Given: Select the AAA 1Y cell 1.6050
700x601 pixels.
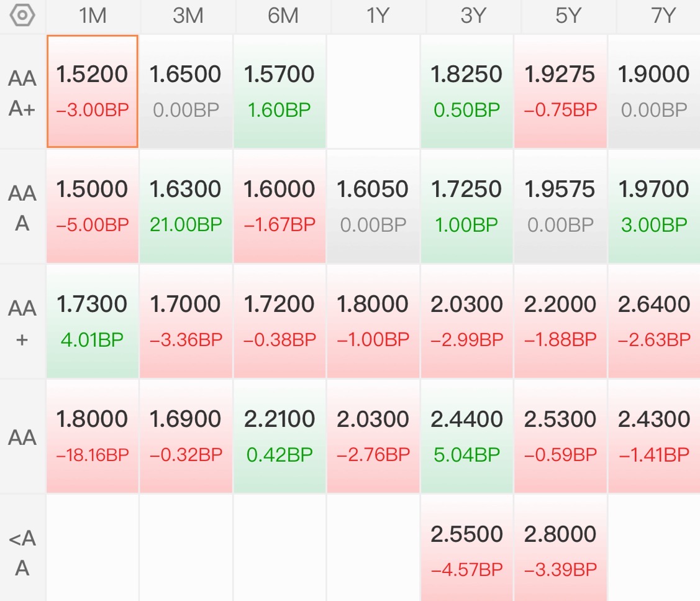Looking at the screenshot, I should click(x=373, y=206).
